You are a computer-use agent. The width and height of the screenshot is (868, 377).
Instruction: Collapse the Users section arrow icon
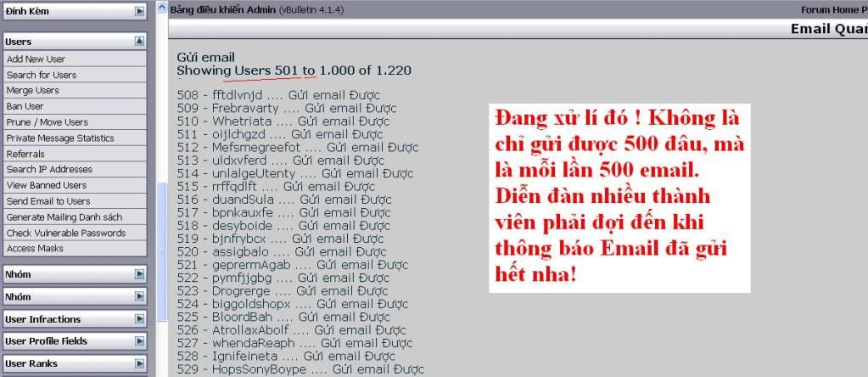[x=139, y=41]
